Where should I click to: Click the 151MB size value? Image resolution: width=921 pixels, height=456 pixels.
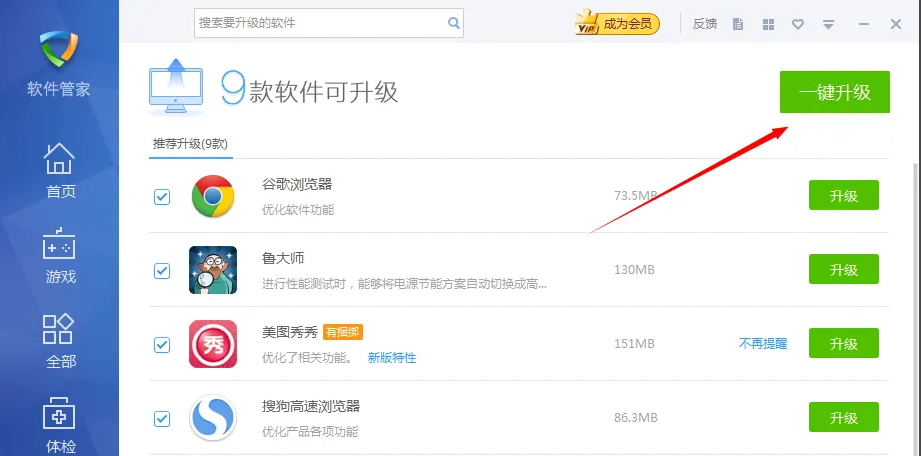[x=634, y=344]
